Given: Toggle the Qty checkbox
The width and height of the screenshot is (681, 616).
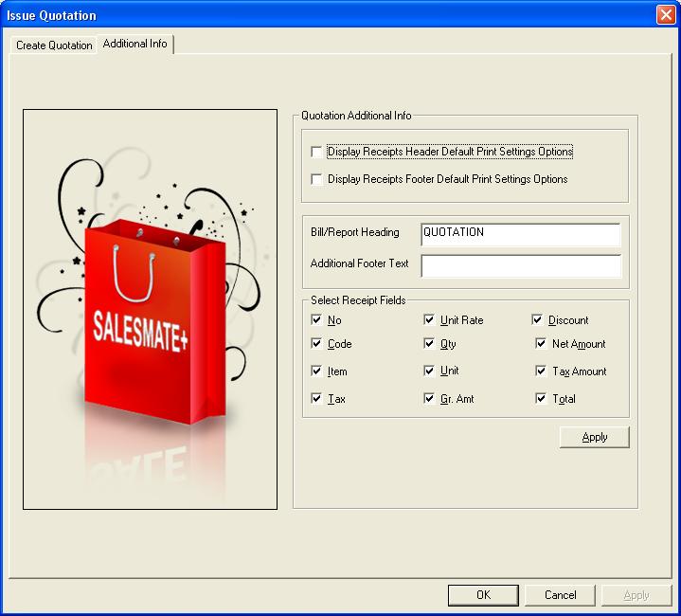Looking at the screenshot, I should click(429, 344).
